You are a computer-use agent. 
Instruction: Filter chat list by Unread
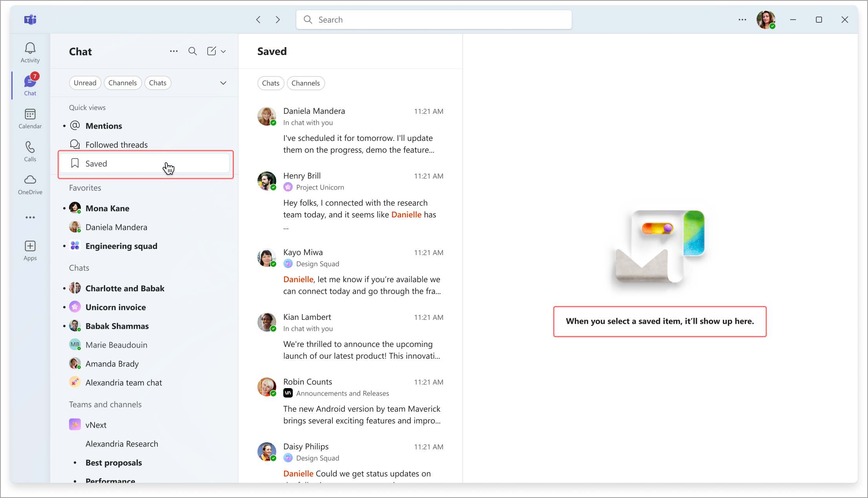pos(85,83)
